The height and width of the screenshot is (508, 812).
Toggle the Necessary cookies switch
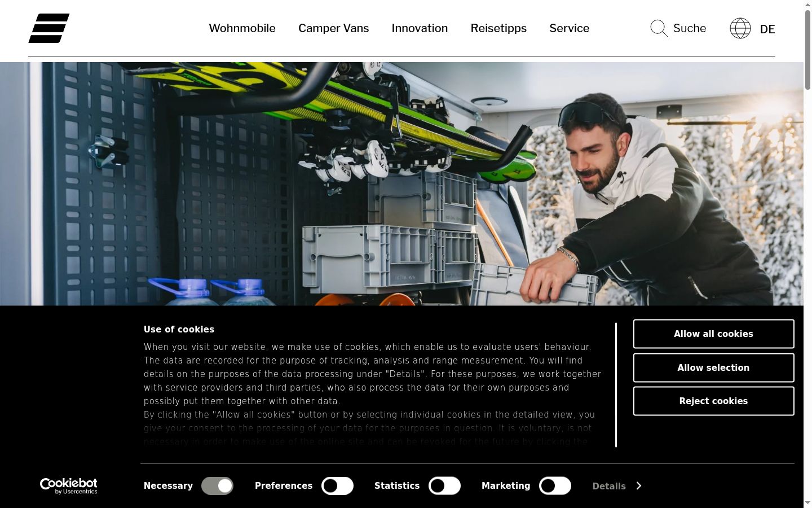[x=217, y=486]
